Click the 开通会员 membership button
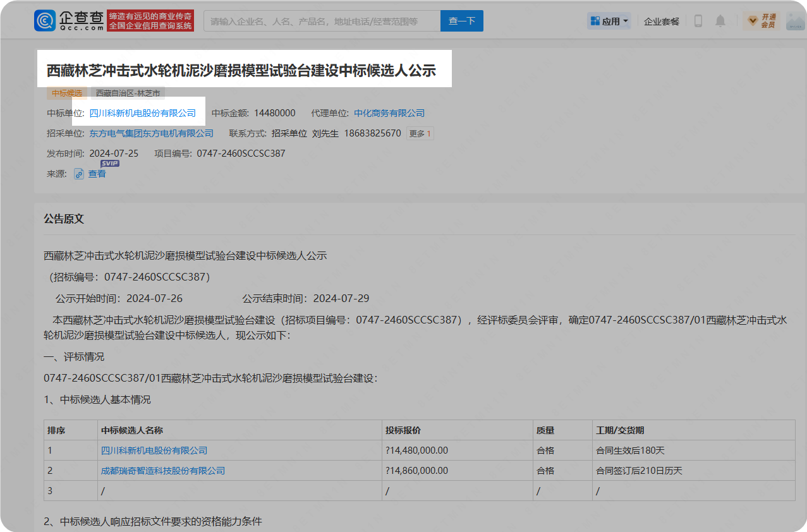Viewport: 807px width, 532px height. pyautogui.click(x=761, y=21)
